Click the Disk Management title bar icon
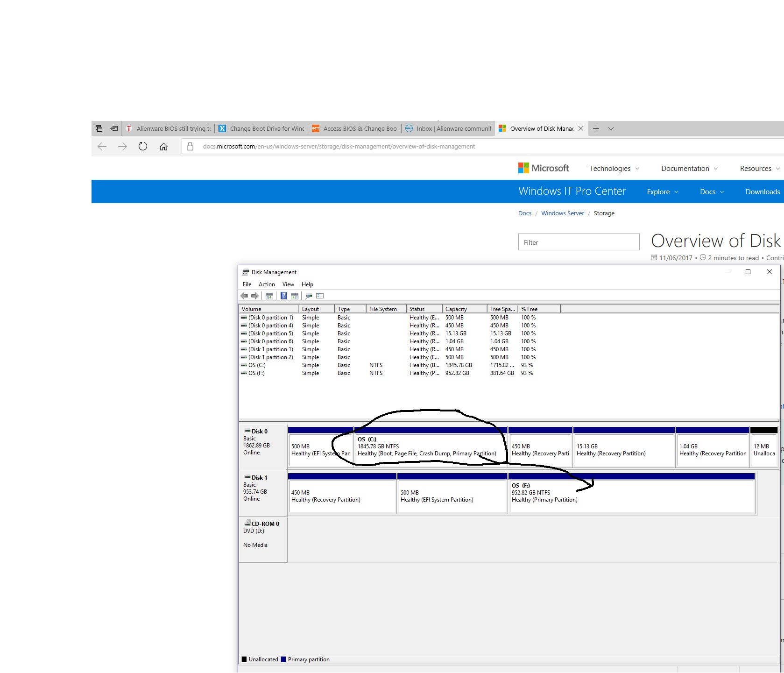784x673 pixels. coord(246,272)
